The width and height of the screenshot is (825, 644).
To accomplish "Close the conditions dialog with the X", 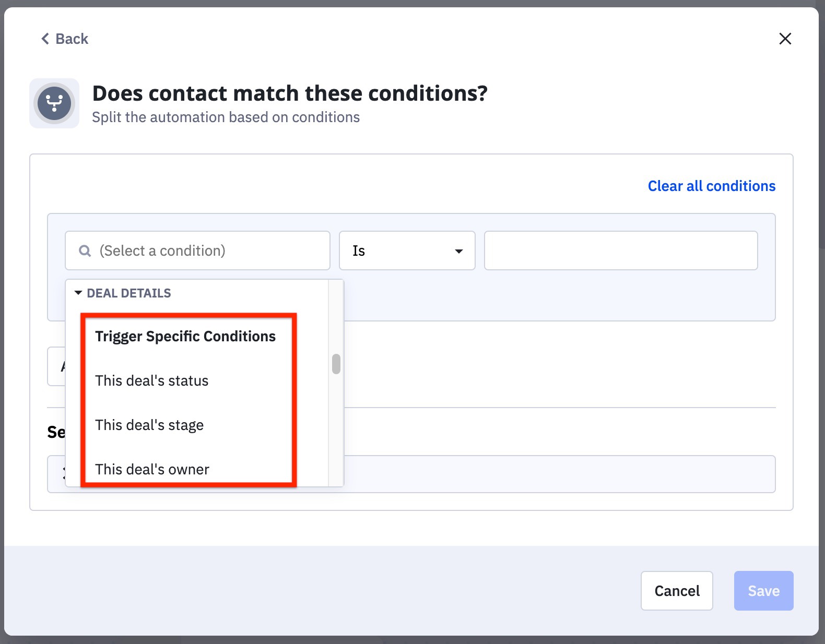I will [785, 39].
